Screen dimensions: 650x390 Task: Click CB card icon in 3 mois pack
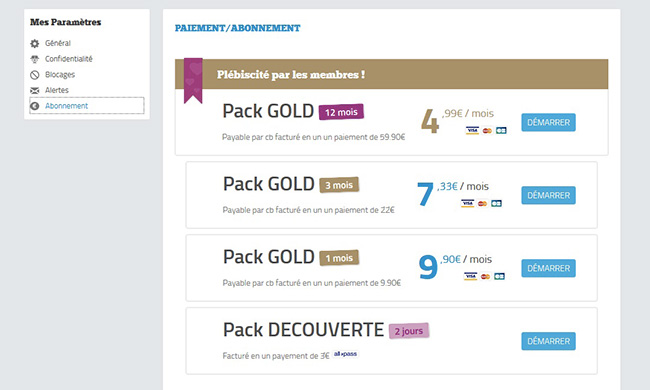pos(496,203)
